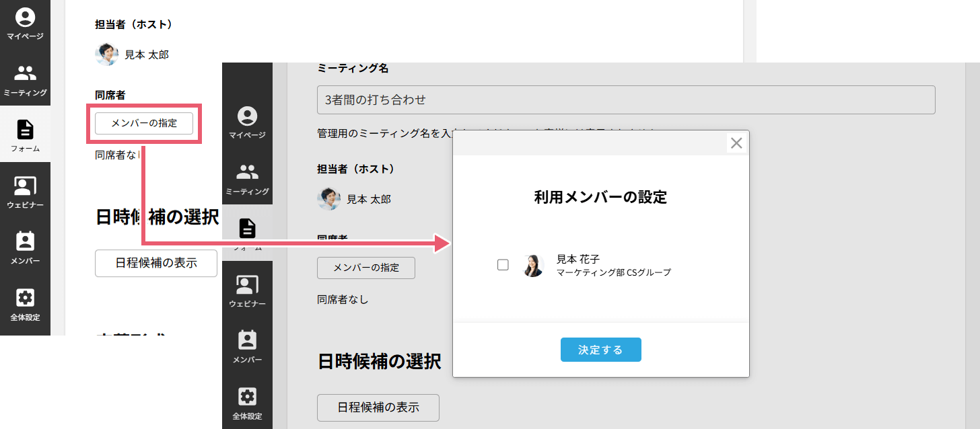
Task: Focus the ミーティング名 input field
Action: point(626,100)
